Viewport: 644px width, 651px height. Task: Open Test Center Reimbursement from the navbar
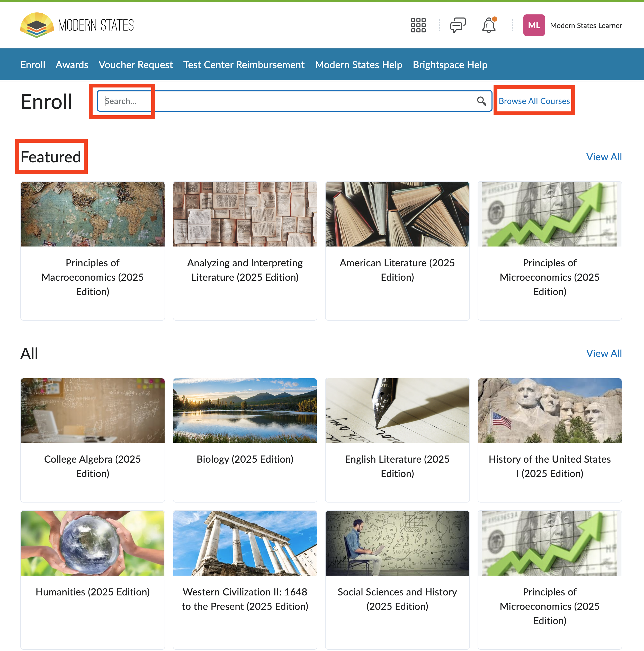244,65
